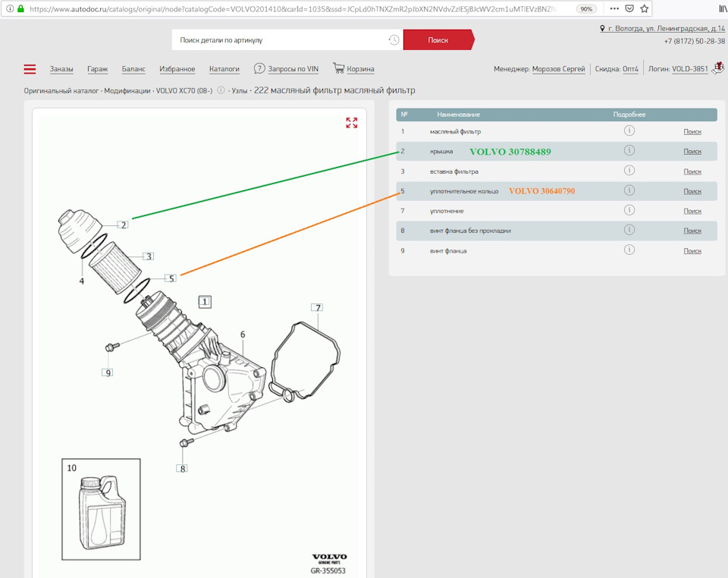
Task: Open info icon for винт фланца row 9
Action: click(x=629, y=250)
